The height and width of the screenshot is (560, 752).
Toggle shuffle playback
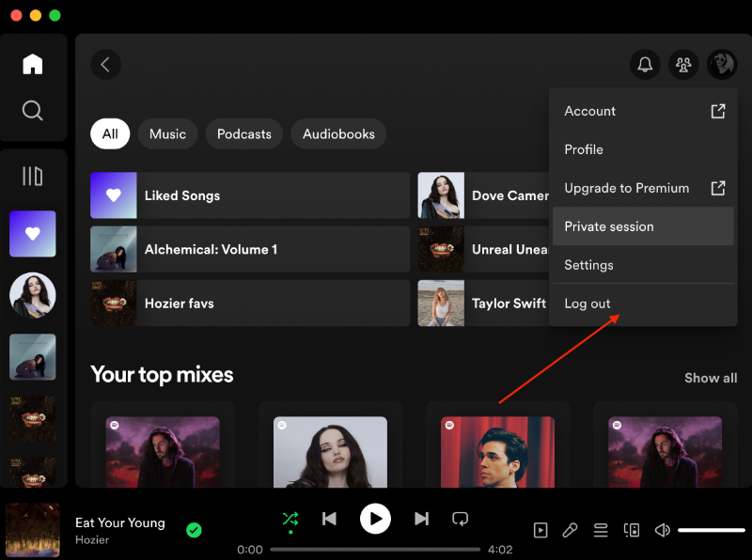pos(290,519)
